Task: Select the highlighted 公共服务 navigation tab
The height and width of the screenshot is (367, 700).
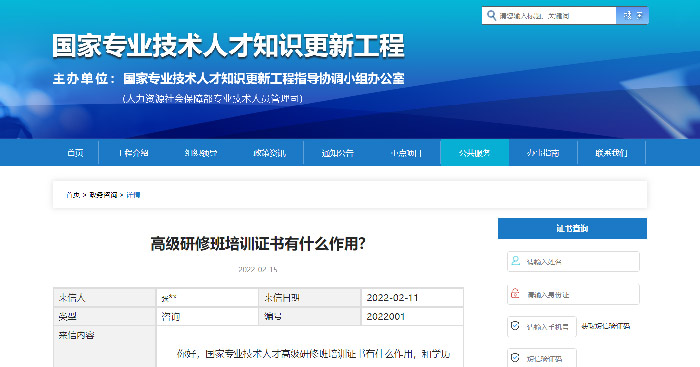Action: 475,153
